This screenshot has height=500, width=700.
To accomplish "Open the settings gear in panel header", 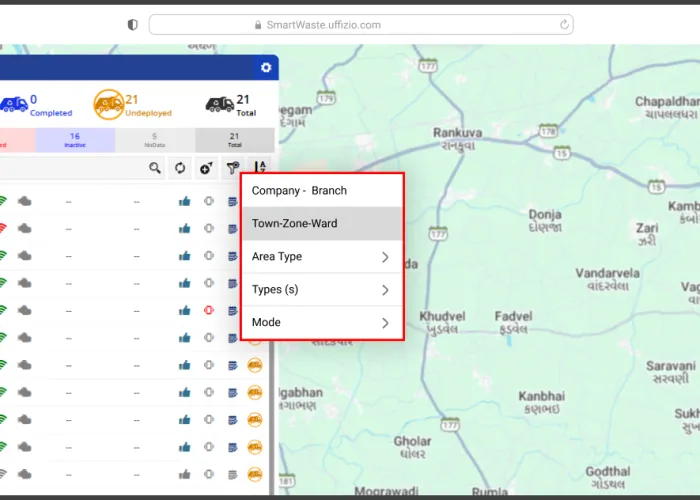I will (x=266, y=67).
